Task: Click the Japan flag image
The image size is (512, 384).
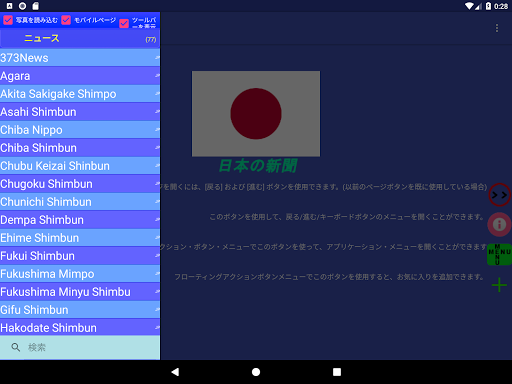Action: pos(256,114)
